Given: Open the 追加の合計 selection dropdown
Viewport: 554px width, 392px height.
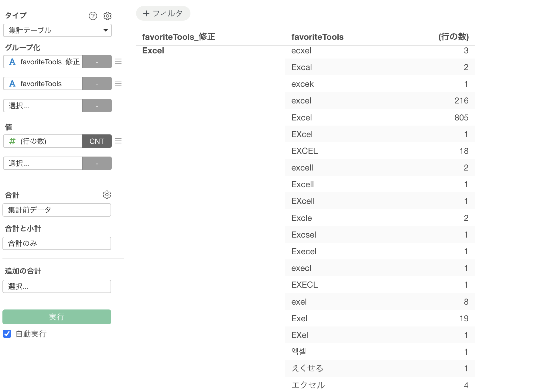Looking at the screenshot, I should pyautogui.click(x=57, y=286).
